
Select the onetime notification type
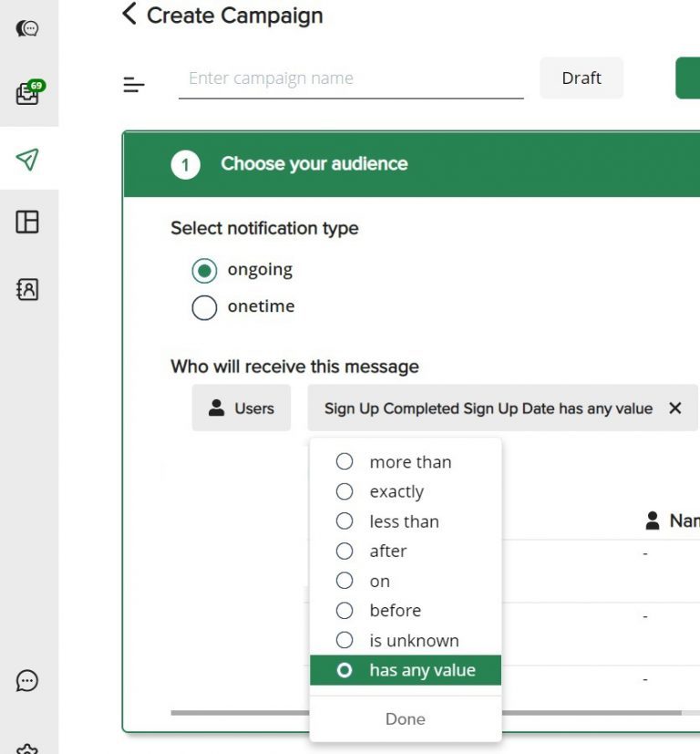click(x=204, y=307)
